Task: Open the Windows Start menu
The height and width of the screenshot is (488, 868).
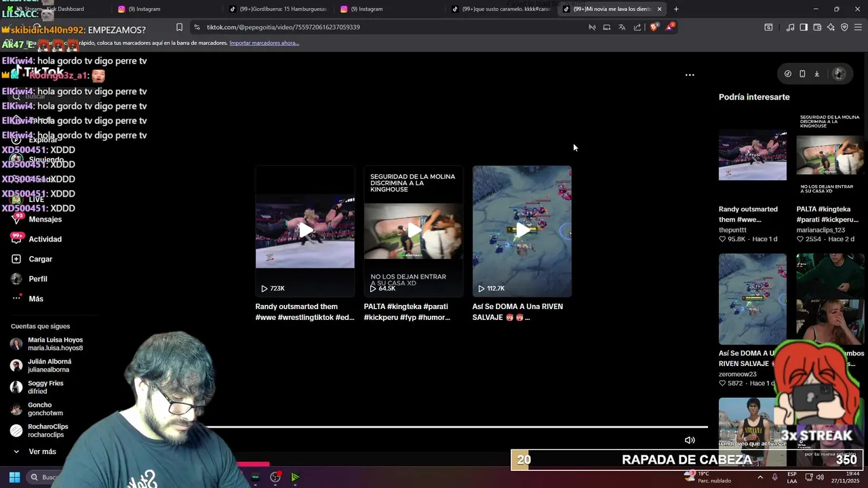Action: tap(14, 477)
